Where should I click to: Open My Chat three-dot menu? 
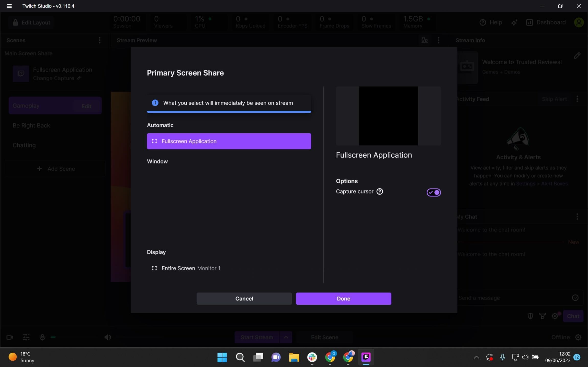(x=577, y=217)
